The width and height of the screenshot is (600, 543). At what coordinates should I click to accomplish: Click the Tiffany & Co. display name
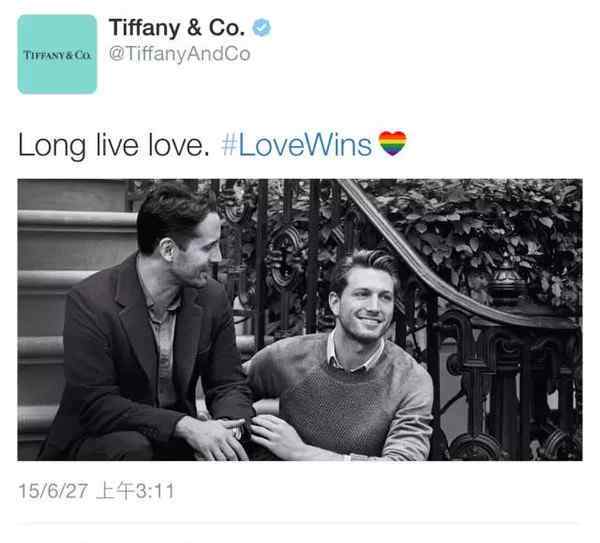177,28
